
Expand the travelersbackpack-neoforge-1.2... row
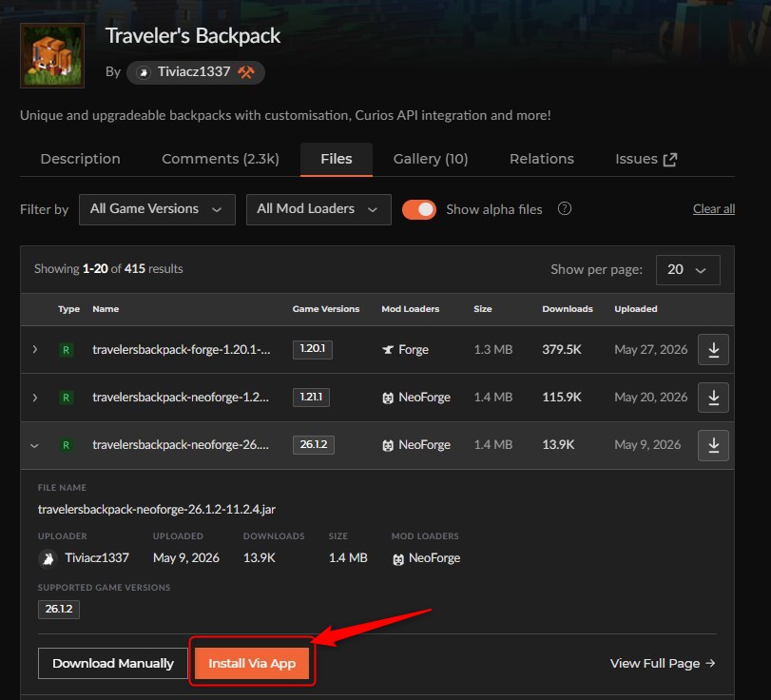click(34, 397)
